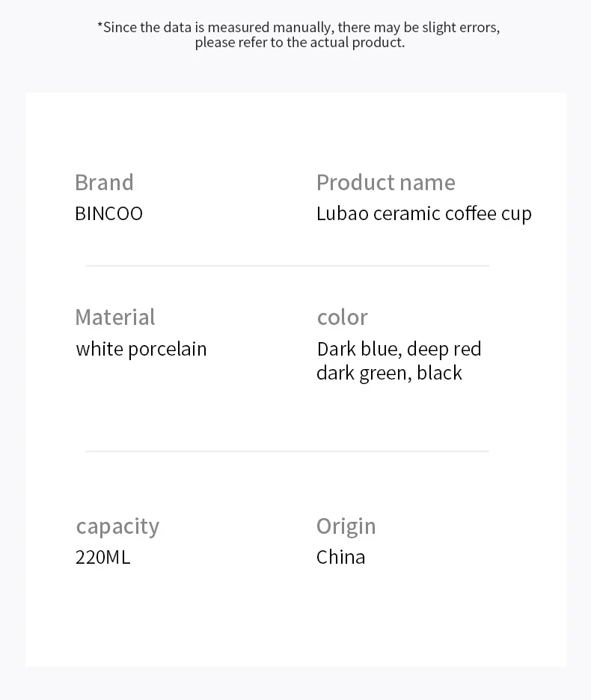Screen dimensions: 591x700
Task: Click the 'Origin' field label
Action: pyautogui.click(x=346, y=526)
